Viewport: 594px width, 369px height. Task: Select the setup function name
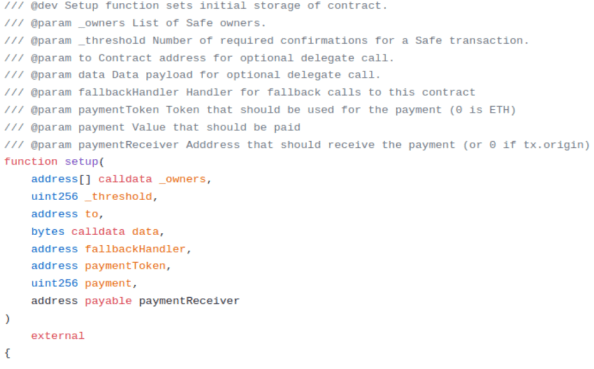(x=81, y=162)
